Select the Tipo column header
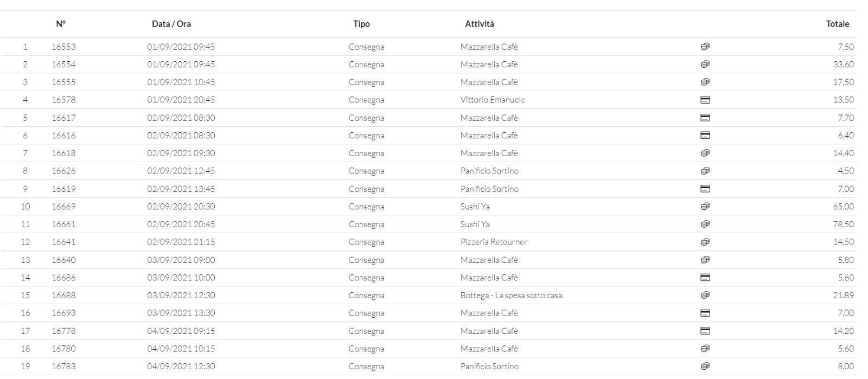This screenshot has width=868, height=379. [x=361, y=24]
